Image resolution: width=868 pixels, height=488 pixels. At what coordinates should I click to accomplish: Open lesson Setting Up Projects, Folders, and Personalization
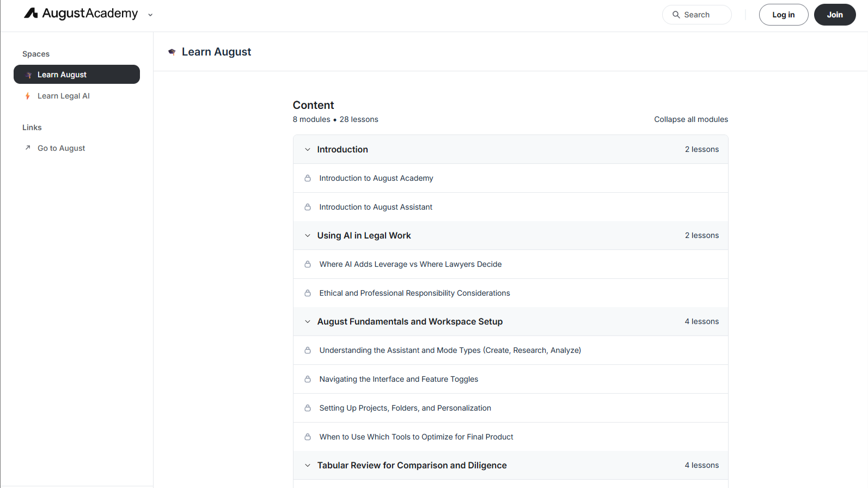pos(405,408)
